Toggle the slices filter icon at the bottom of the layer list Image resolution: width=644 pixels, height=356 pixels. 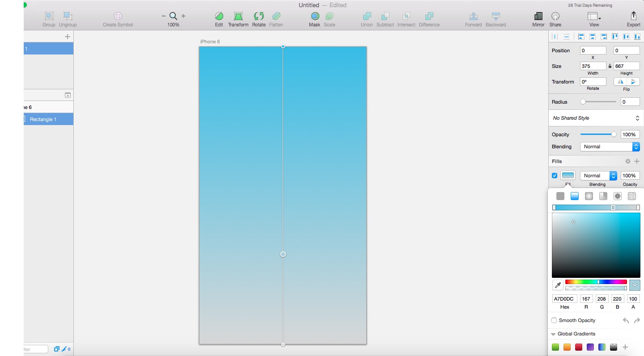pos(66,349)
